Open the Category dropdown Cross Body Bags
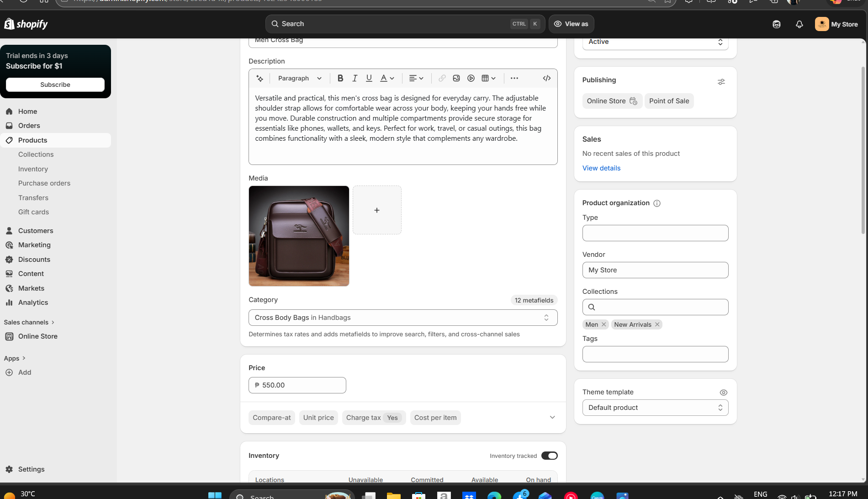This screenshot has width=868, height=499. click(403, 318)
